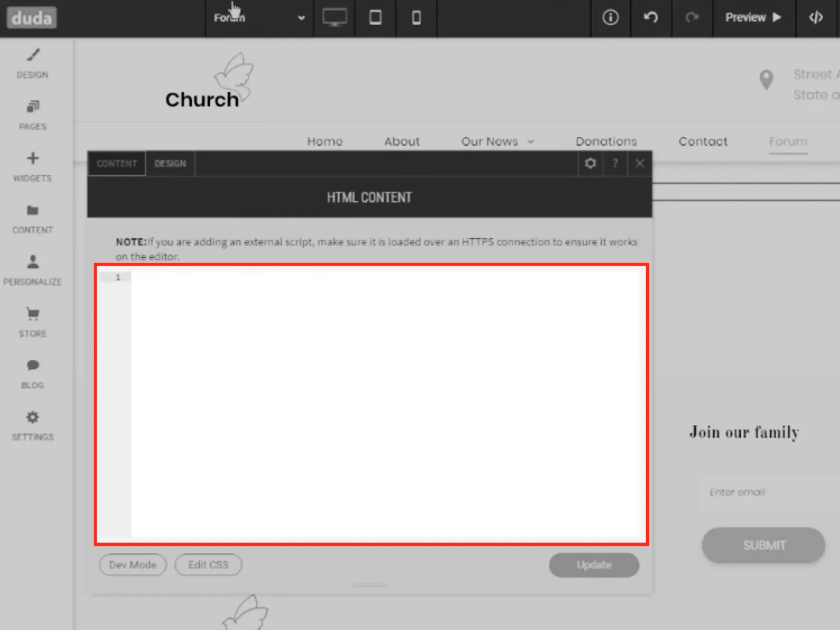
Task: Open the Pages panel
Action: [x=33, y=115]
